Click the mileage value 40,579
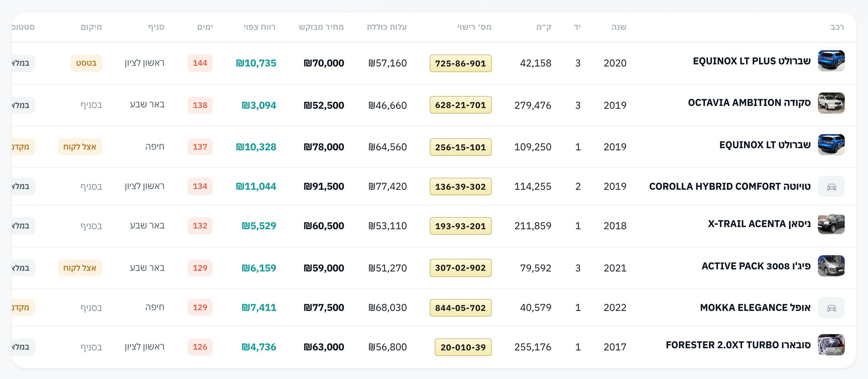Screen dimensions: 868x379 (536, 308)
